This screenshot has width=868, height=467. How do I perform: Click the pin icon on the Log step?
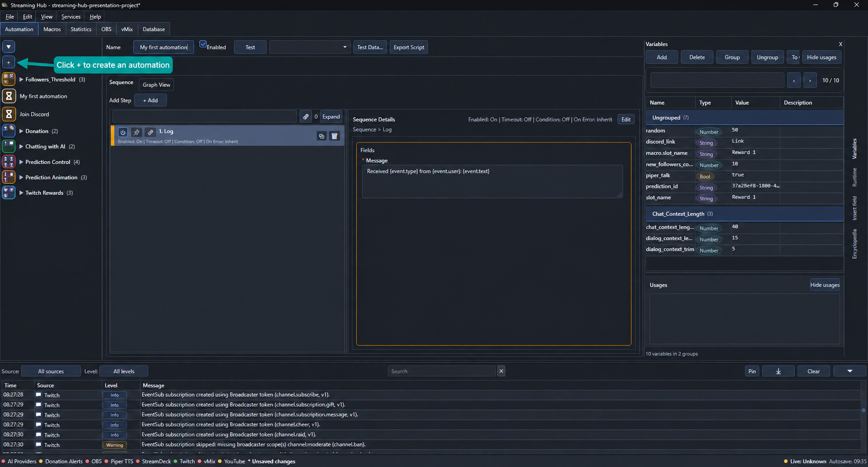coord(137,132)
